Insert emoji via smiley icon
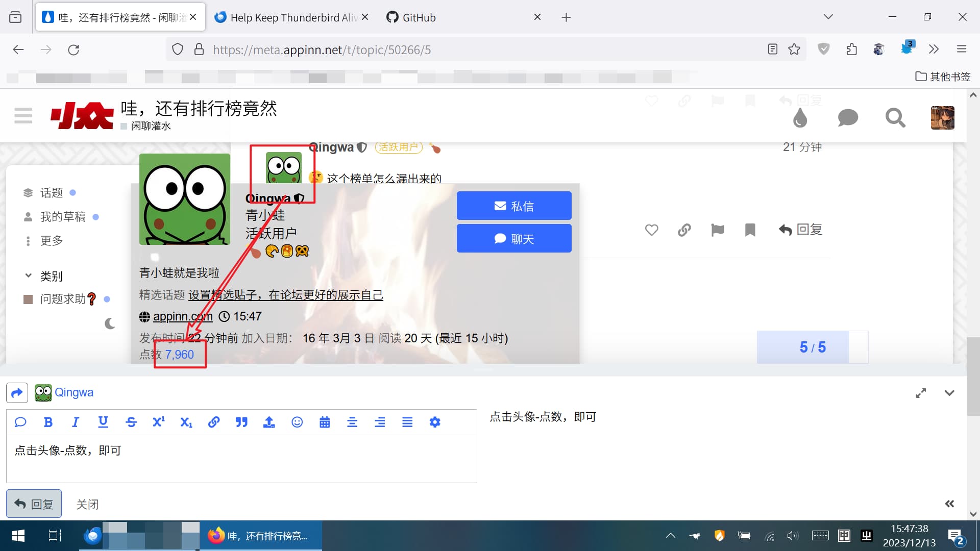980x551 pixels. click(x=297, y=422)
